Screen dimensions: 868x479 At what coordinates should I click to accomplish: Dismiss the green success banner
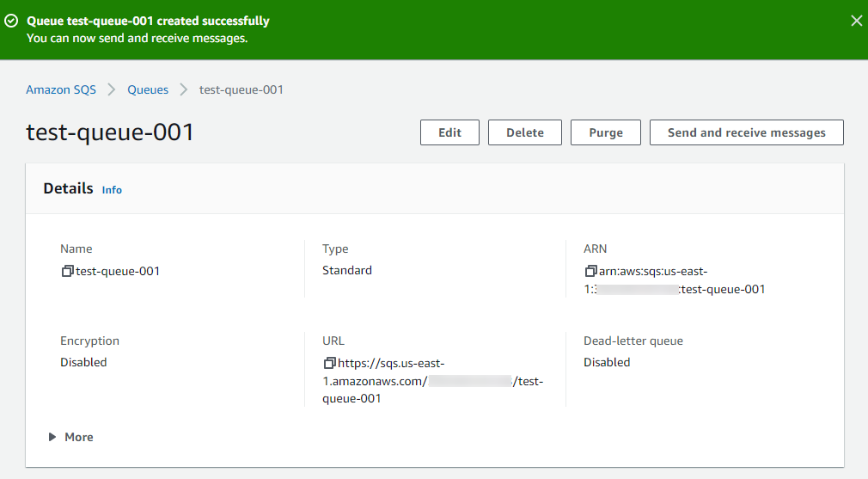point(856,21)
